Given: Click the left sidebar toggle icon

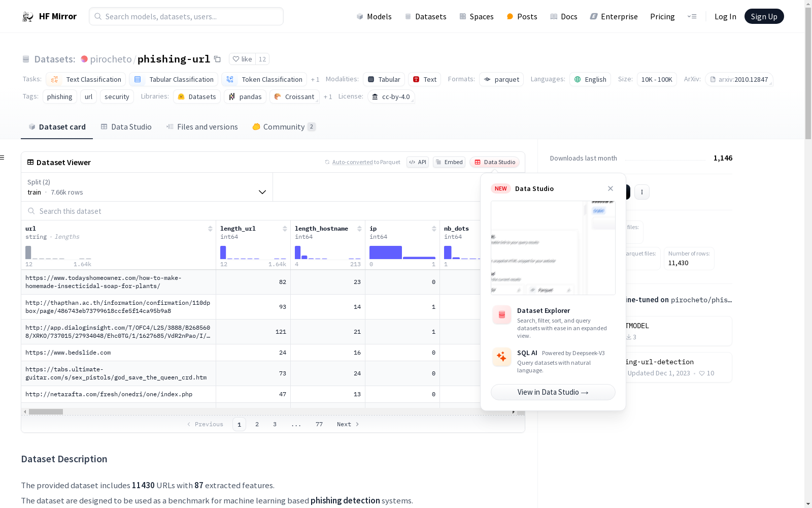Looking at the screenshot, I should pyautogui.click(x=3, y=157).
